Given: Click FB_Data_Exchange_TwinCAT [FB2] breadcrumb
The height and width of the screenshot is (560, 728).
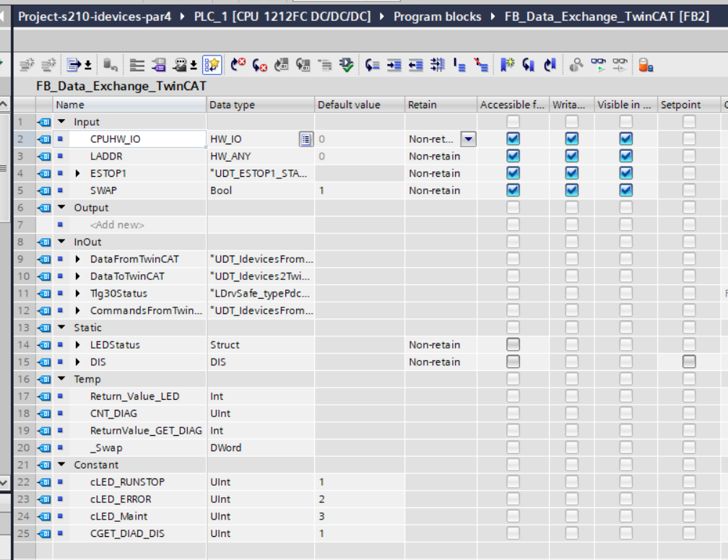Looking at the screenshot, I should click(607, 17).
